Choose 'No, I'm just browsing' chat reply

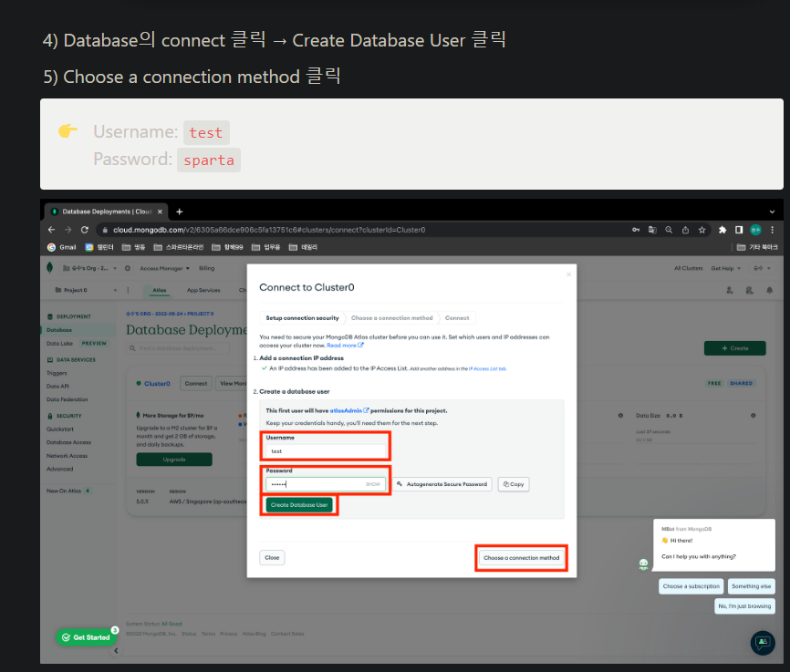744,606
